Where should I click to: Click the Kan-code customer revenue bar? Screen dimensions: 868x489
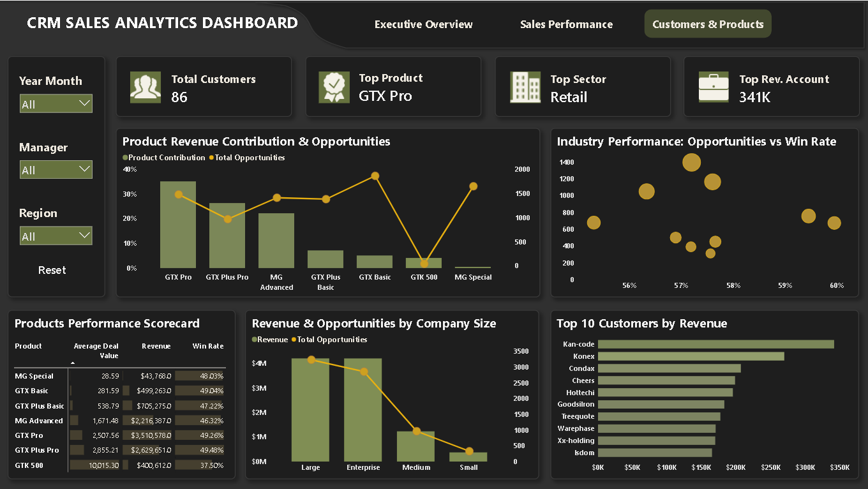(x=716, y=344)
